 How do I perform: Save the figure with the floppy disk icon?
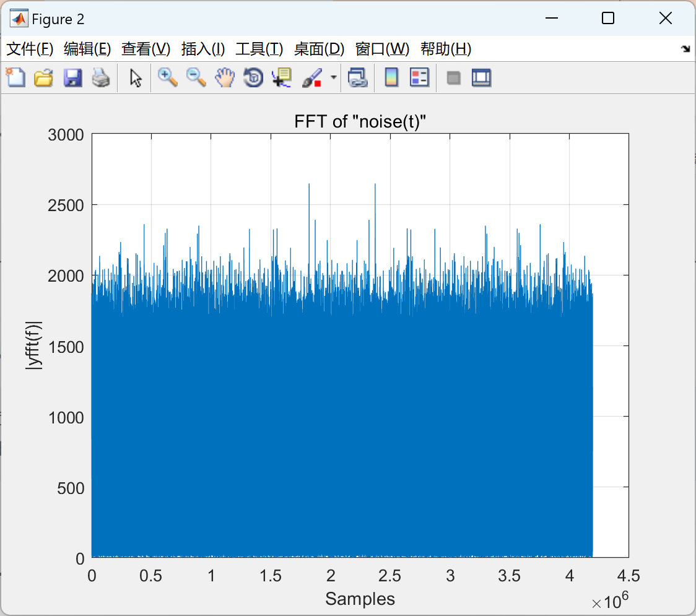(72, 77)
